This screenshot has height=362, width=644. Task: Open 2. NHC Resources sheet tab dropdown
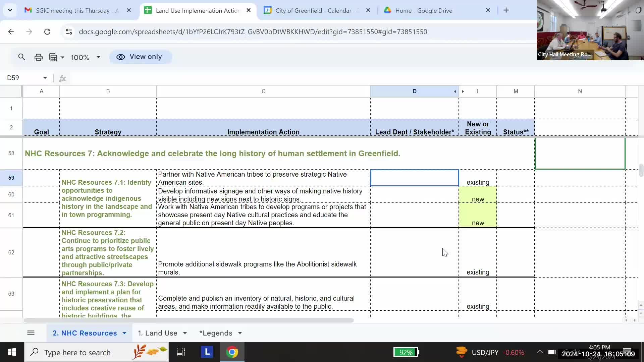(x=124, y=333)
